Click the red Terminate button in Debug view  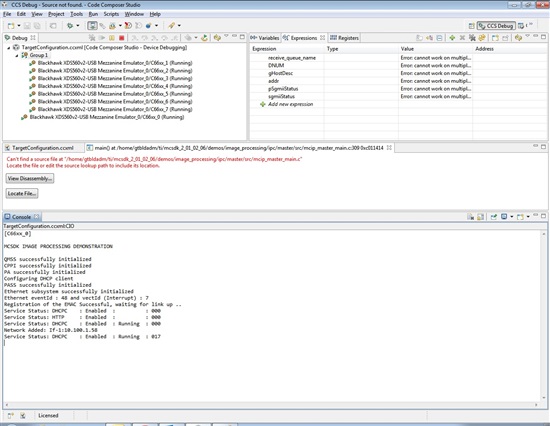[121, 38]
